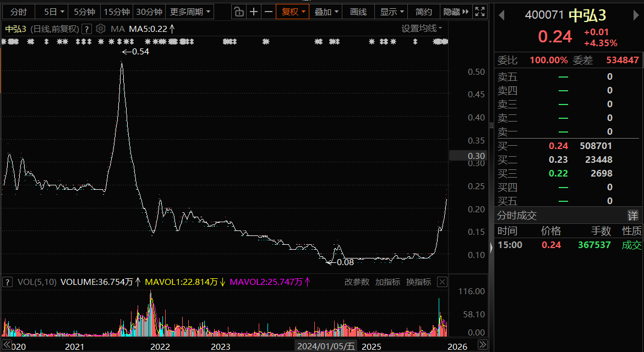
Task: Open the 显示 dropdown
Action: point(391,12)
